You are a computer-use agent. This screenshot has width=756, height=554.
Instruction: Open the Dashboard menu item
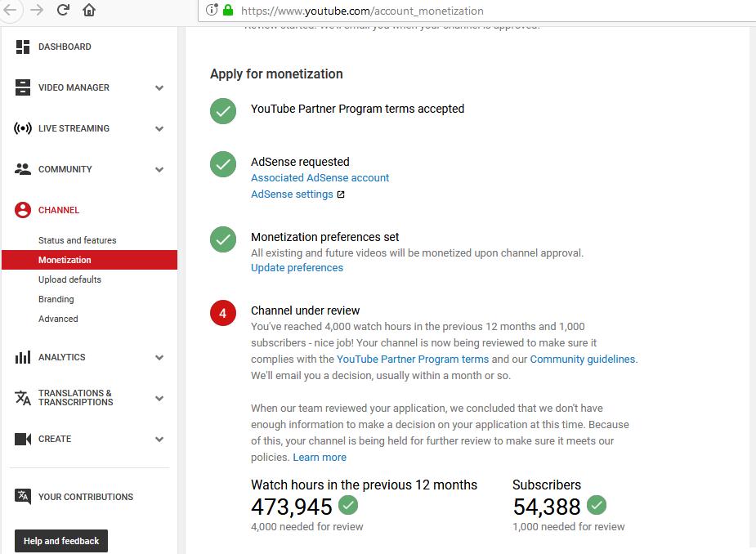pyautogui.click(x=65, y=47)
